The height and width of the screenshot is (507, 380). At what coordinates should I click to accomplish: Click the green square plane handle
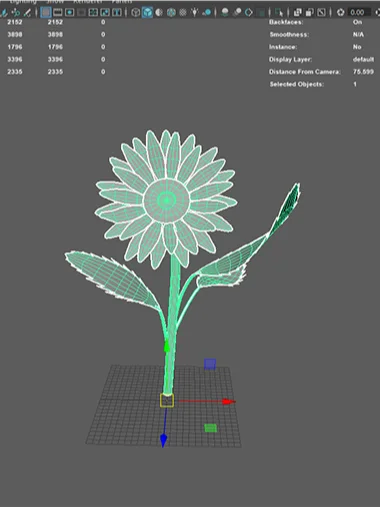pos(210,428)
